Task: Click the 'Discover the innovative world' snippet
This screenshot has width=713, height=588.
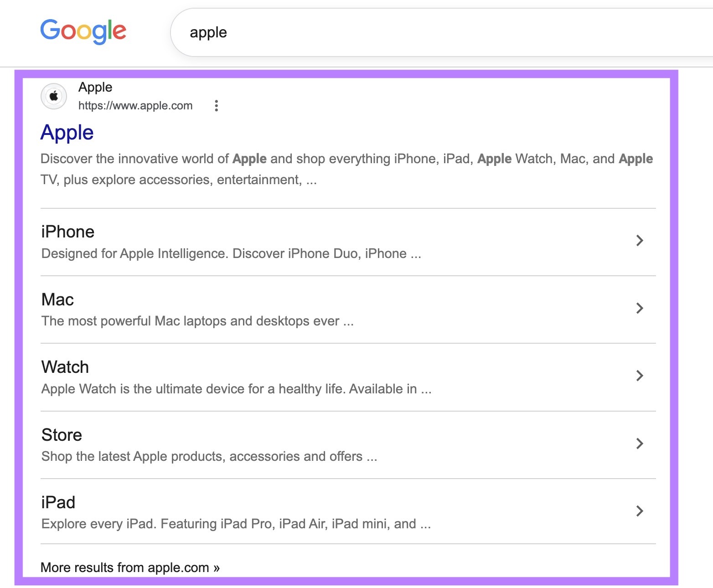Action: pyautogui.click(x=347, y=169)
